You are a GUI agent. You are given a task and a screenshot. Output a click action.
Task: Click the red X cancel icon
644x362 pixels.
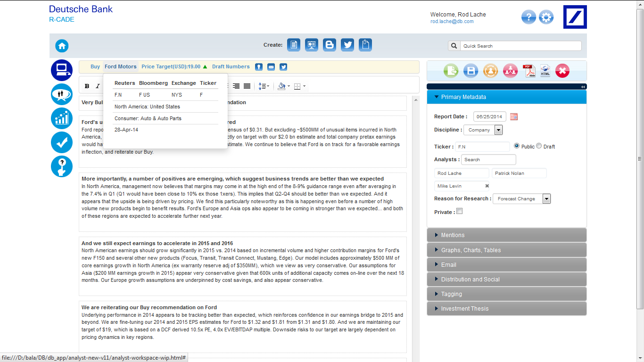tap(562, 71)
